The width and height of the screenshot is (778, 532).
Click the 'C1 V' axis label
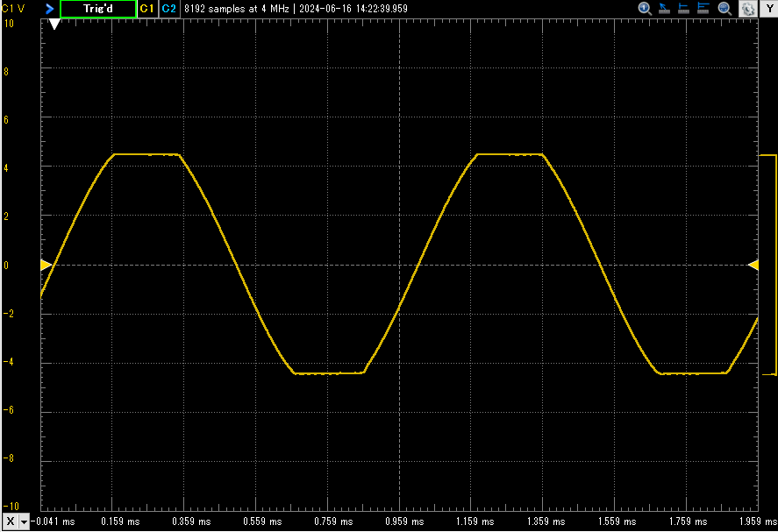pyautogui.click(x=13, y=9)
